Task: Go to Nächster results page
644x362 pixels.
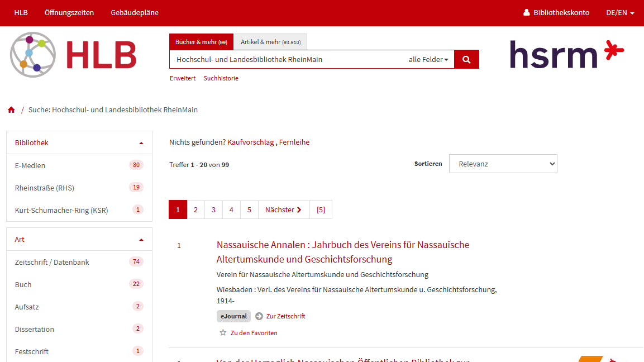Action: pos(283,209)
